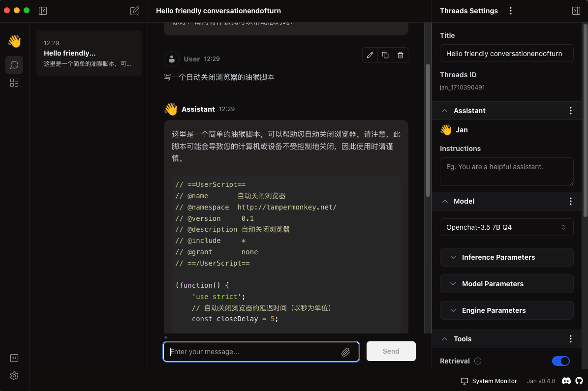Screen dimensions: 588x391
Task: Collapse the Tools section chevron
Action: click(x=445, y=339)
